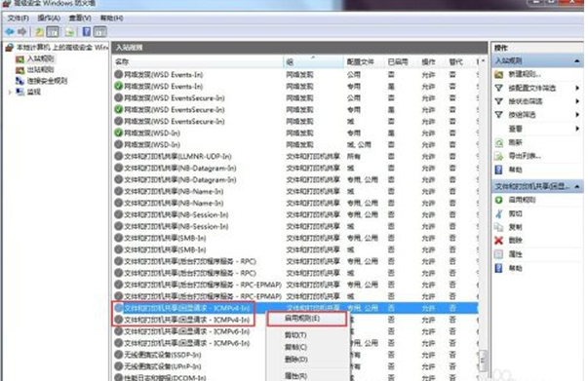Image resolution: width=588 pixels, height=381 pixels.
Task: Open the 操作(A) menu
Action: [49, 18]
